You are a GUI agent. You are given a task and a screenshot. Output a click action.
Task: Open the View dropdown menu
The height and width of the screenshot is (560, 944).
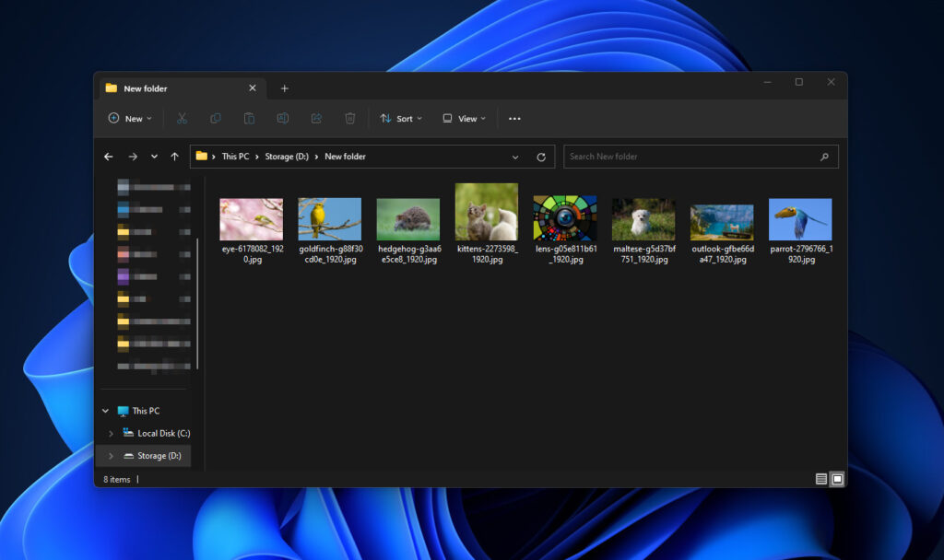[x=465, y=119]
